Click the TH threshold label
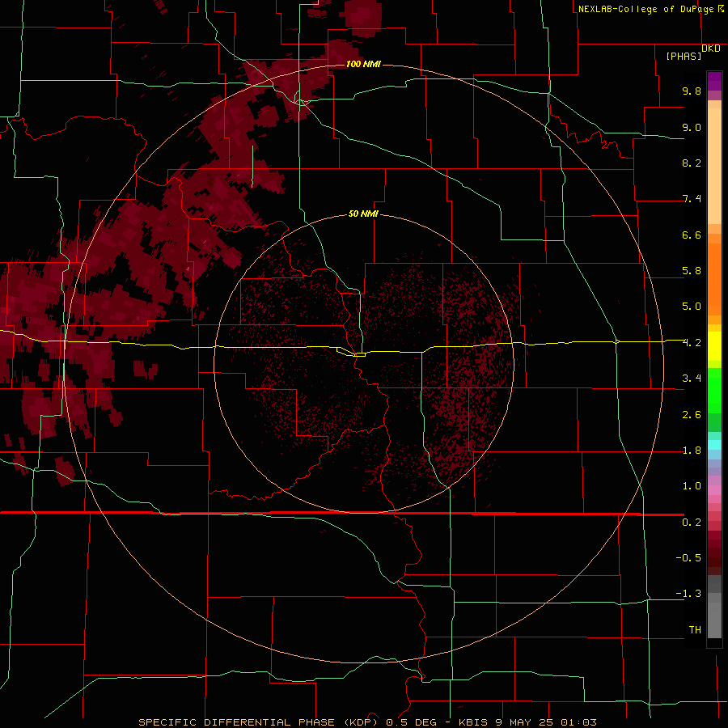728x728 pixels. [x=695, y=629]
